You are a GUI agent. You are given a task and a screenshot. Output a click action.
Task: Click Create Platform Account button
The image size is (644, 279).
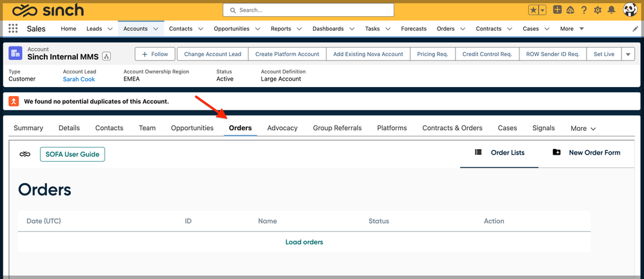[x=287, y=54]
